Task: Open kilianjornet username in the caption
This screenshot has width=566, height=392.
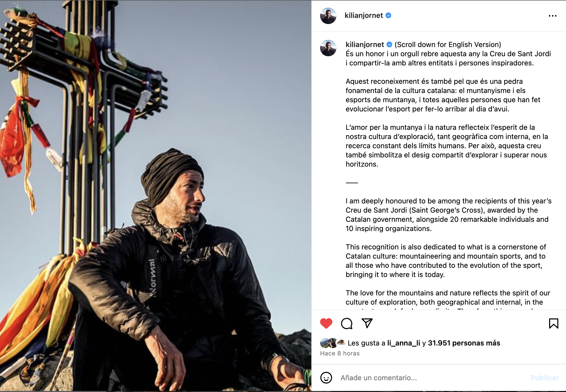Action: 365,44
